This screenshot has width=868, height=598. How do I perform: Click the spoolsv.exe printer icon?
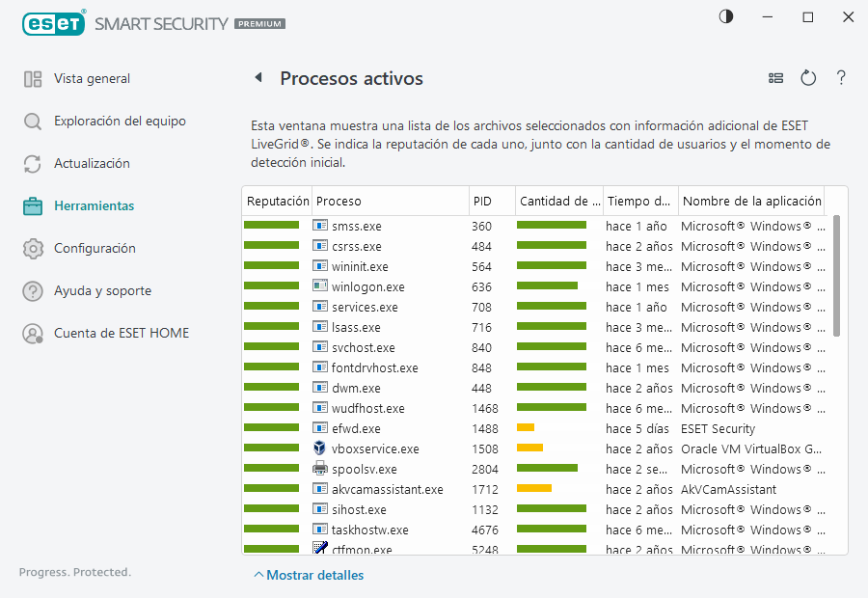coord(320,469)
